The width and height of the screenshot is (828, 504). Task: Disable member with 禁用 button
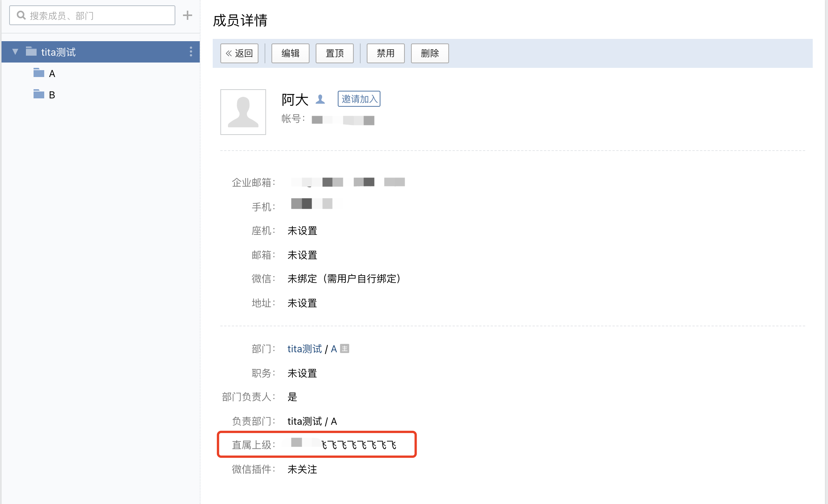click(x=386, y=53)
